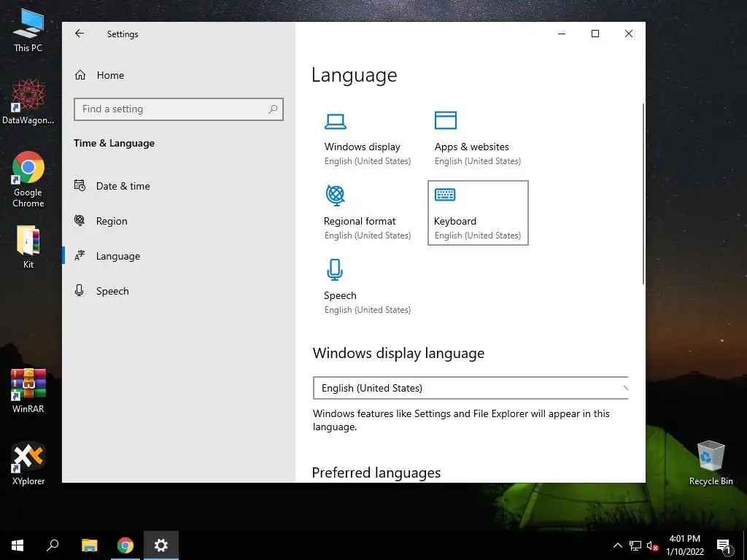Open the Windows display language dropdown
Viewport: 747px width, 560px height.
tap(471, 388)
